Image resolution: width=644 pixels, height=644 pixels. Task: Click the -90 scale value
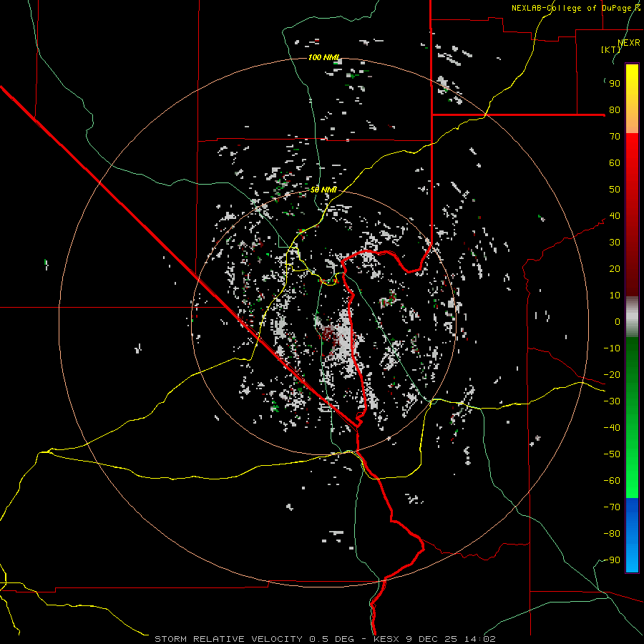[x=612, y=560]
